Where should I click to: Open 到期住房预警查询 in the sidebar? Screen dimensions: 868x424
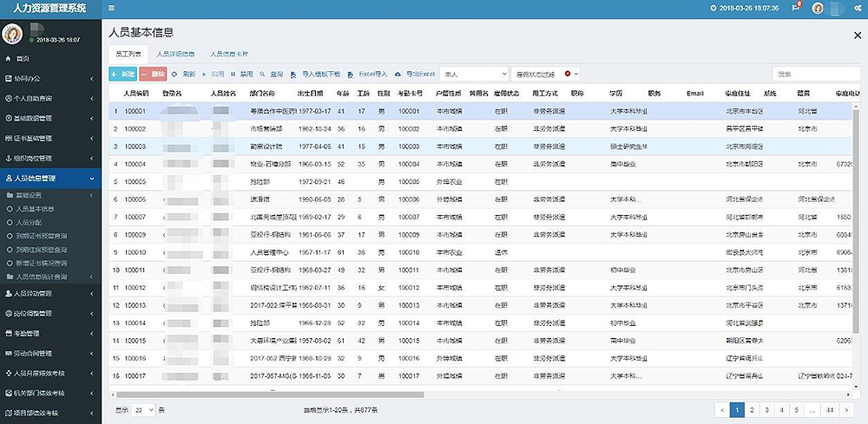point(42,250)
